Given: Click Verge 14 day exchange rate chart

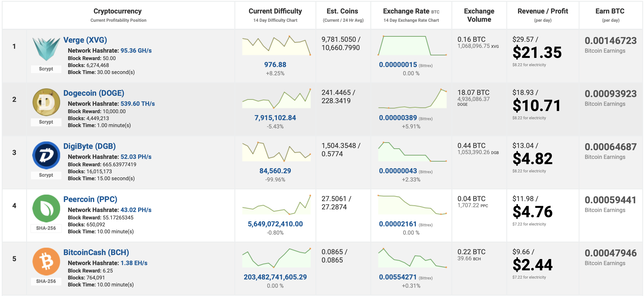Looking at the screenshot, I should click(x=412, y=45).
